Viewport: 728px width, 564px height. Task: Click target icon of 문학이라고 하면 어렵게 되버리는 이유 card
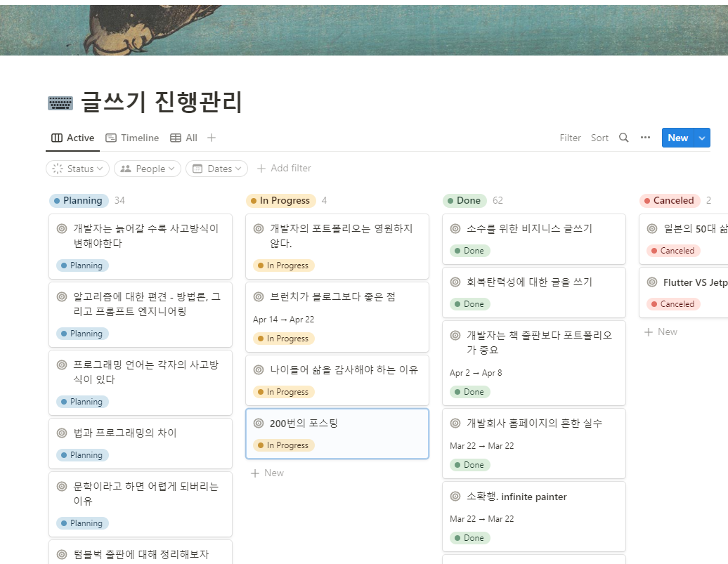pos(62,486)
